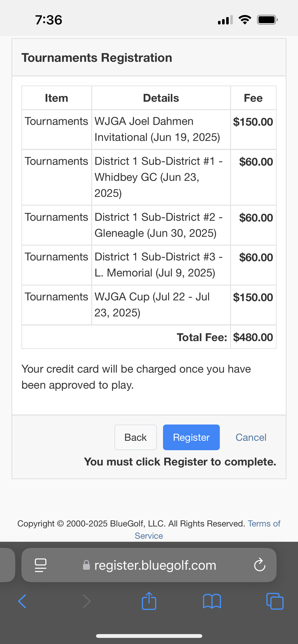This screenshot has height=644, width=298.
Task: Tap the register.bluegolf.com address field
Action: coord(155,565)
